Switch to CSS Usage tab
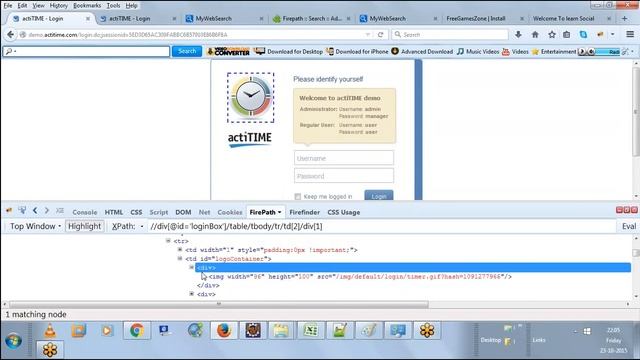Image resolution: width=640 pixels, height=360 pixels. point(344,212)
